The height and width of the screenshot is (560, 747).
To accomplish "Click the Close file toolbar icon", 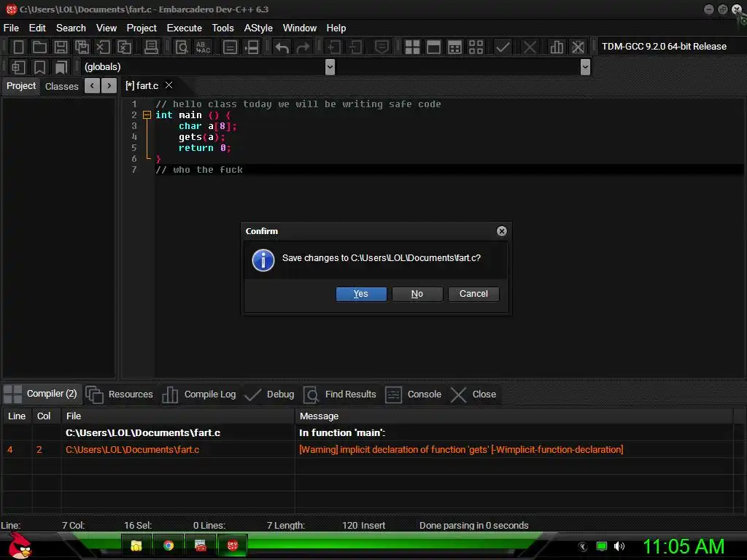I will pos(103,47).
